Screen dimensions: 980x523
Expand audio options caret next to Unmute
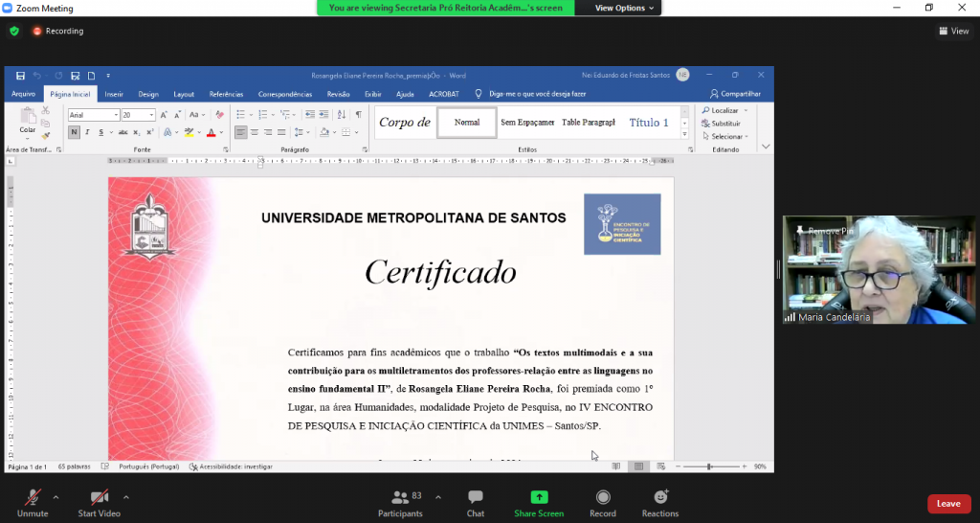pos(56,498)
